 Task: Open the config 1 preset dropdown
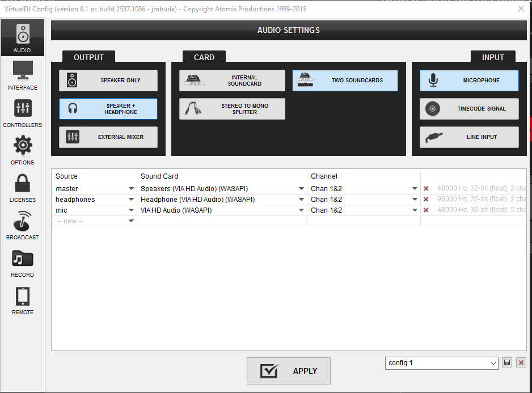click(441, 363)
